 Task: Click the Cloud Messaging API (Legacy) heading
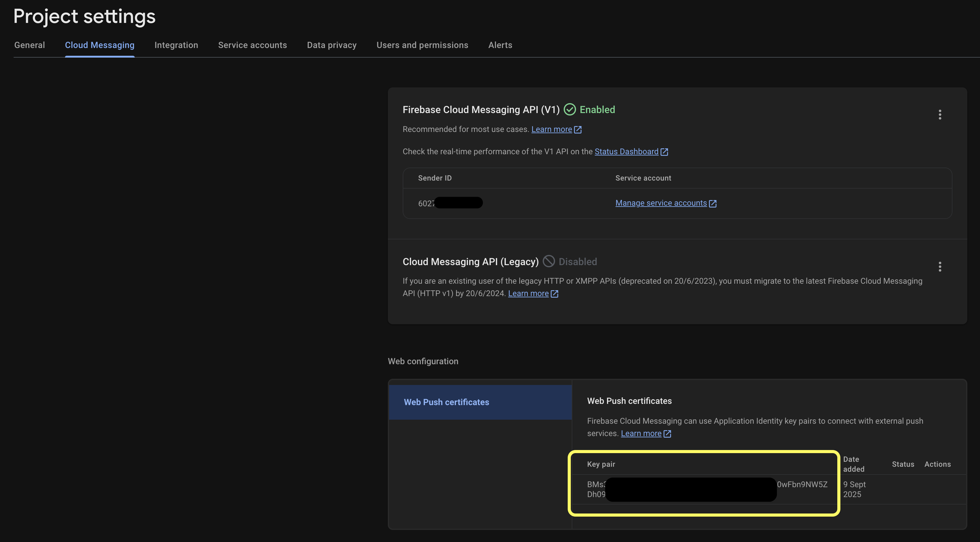tap(470, 261)
